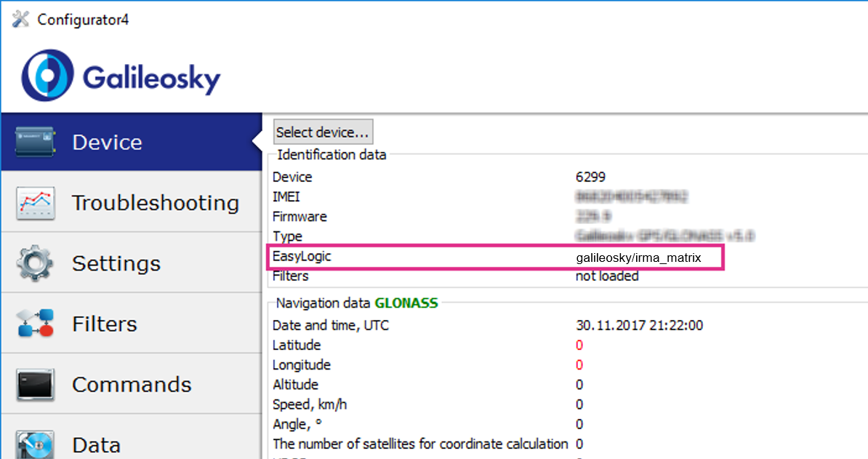Click the Commands terminal icon

(36, 384)
